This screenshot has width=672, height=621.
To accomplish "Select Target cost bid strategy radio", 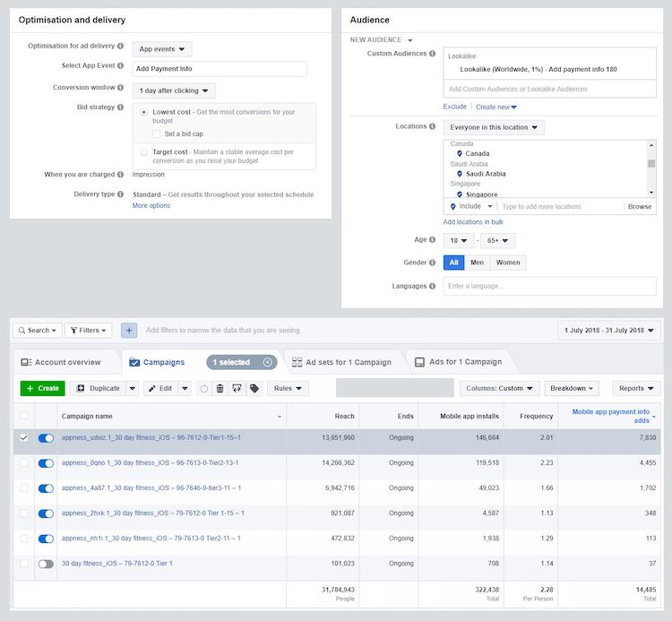I will tap(144, 151).
